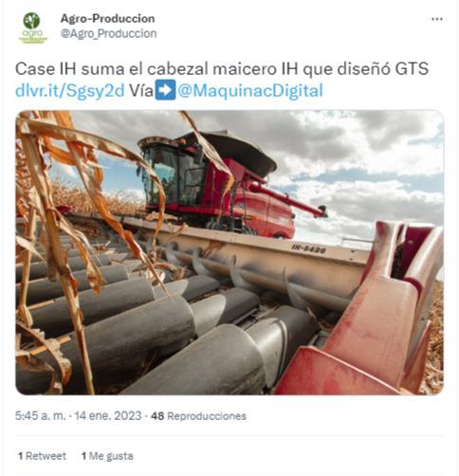Click the IH-5420 label in the photo

[x=308, y=249]
